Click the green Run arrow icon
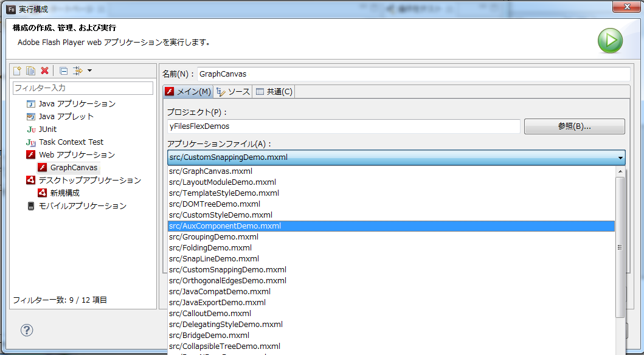The height and width of the screenshot is (355, 644). pyautogui.click(x=610, y=41)
